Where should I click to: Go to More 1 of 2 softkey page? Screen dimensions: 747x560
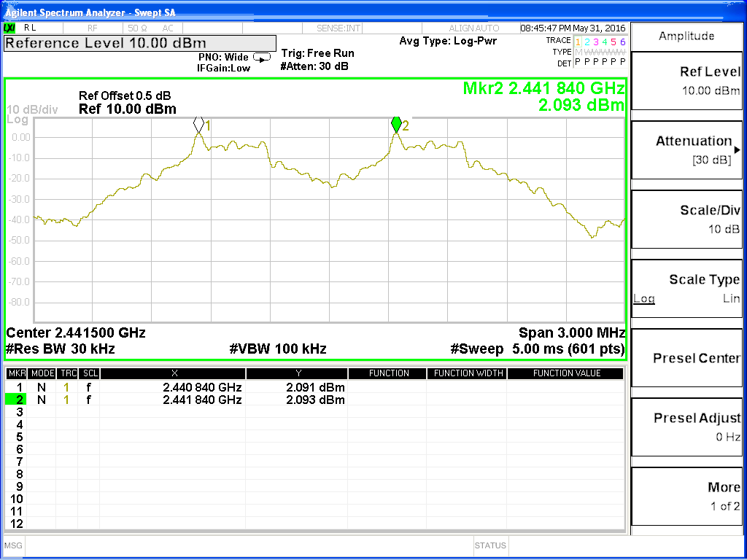coord(686,496)
